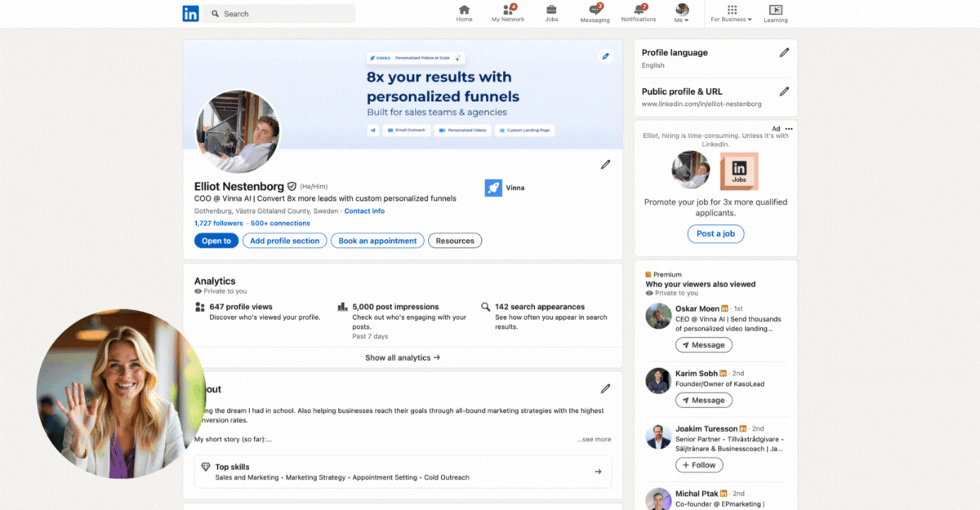The width and height of the screenshot is (980, 510).
Task: Expand About text with see more
Action: tap(594, 439)
